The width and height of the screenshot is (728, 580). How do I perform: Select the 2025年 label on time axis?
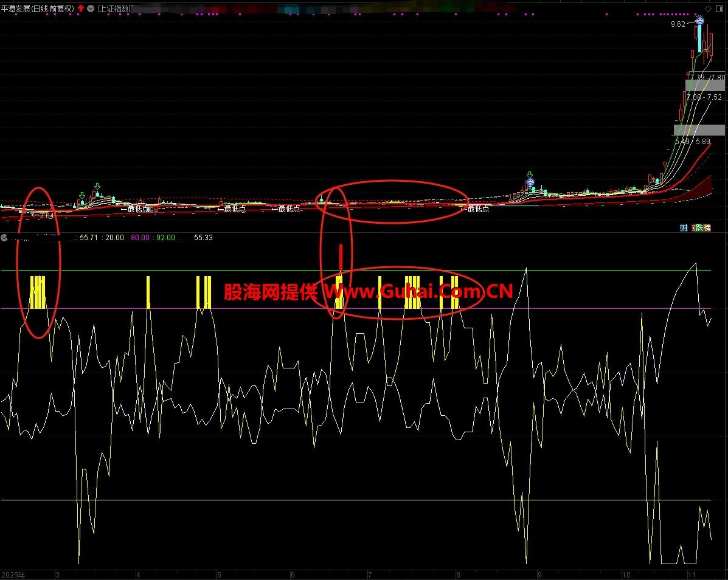(14, 575)
